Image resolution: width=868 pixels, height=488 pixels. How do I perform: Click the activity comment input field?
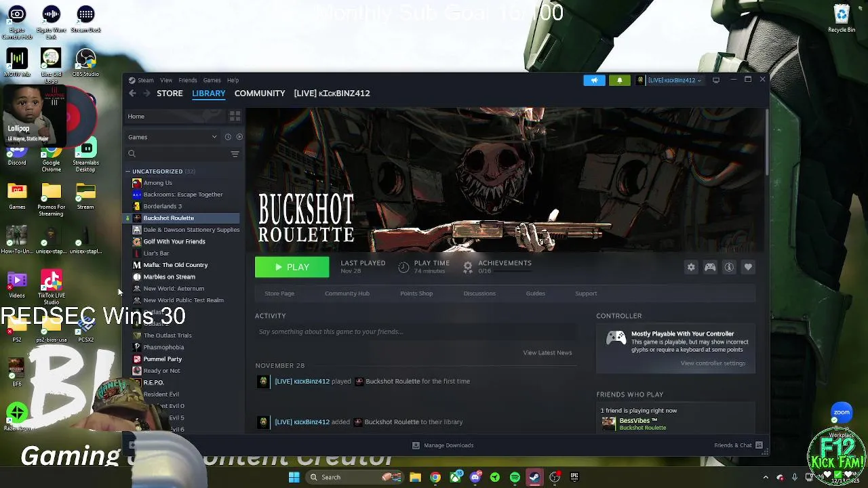pos(416,331)
